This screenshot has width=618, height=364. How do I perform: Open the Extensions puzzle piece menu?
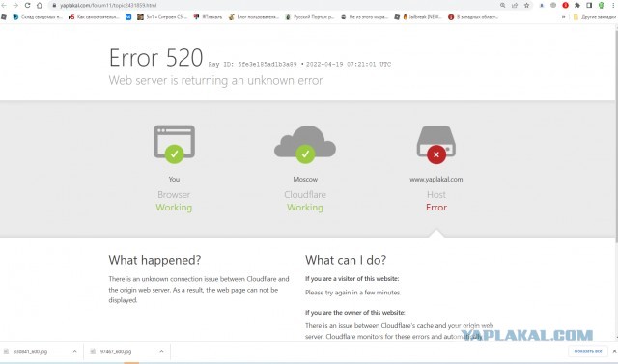(x=577, y=5)
